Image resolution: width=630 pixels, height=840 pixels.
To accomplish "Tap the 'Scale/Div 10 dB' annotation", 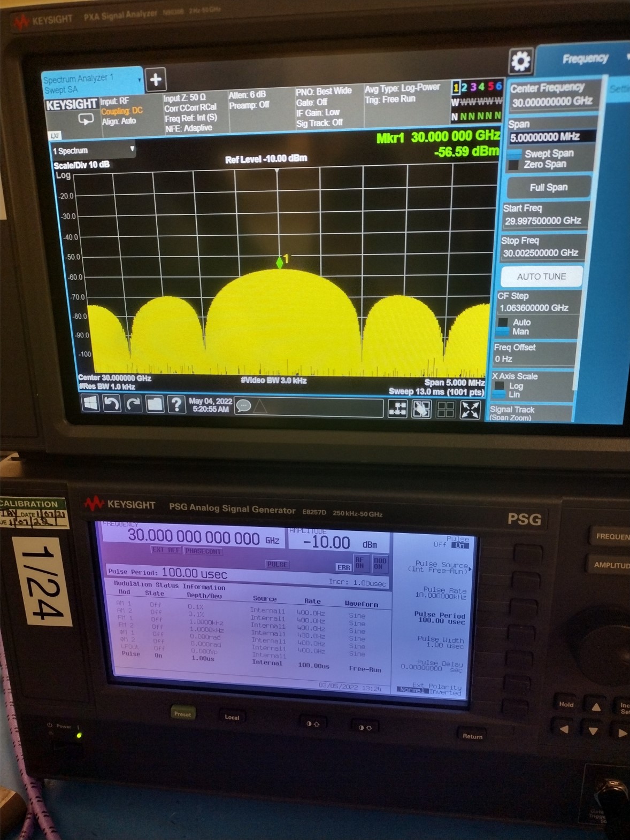I will coord(82,165).
